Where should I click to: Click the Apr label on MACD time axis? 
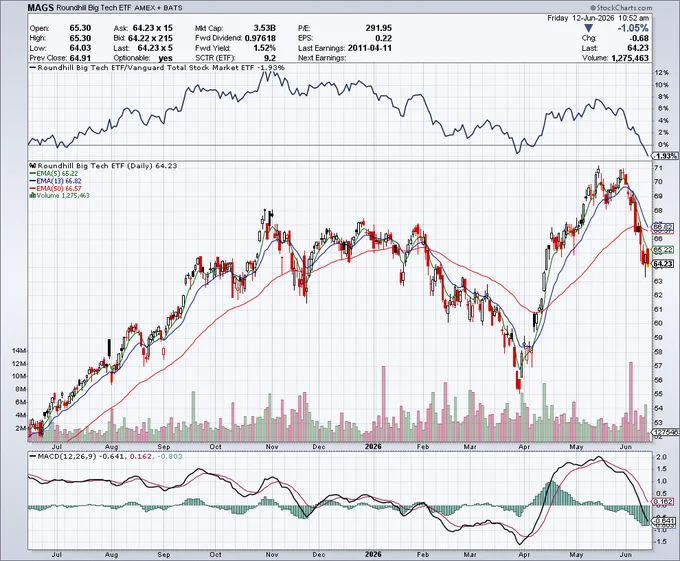[x=524, y=554]
